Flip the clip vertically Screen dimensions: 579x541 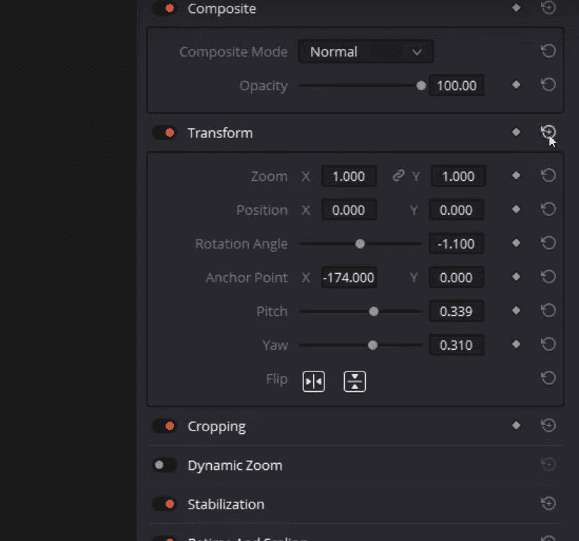pyautogui.click(x=354, y=381)
